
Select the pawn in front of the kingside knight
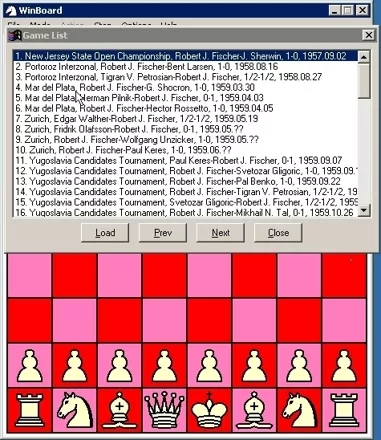[299, 366]
